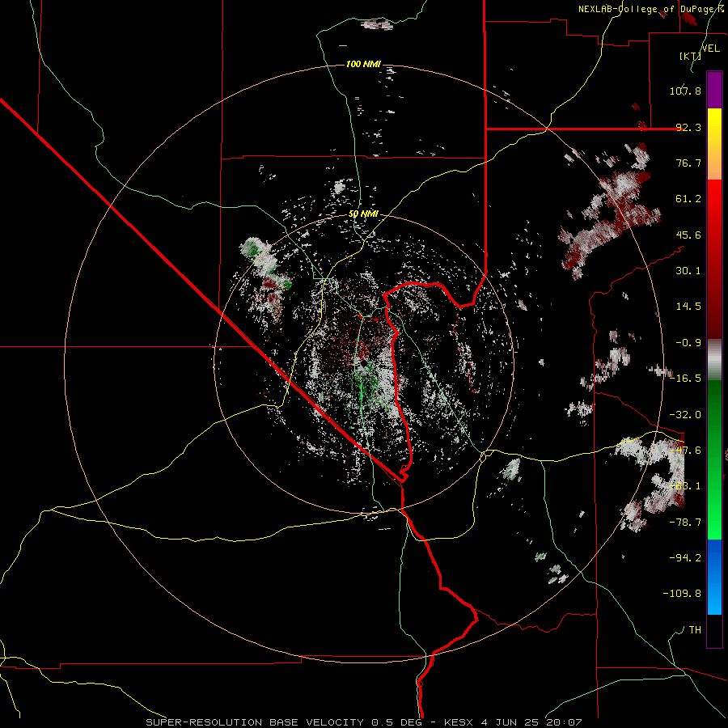Pick the yellow-orange segment of the color bar
This screenshot has height=728, width=728.
(714, 144)
